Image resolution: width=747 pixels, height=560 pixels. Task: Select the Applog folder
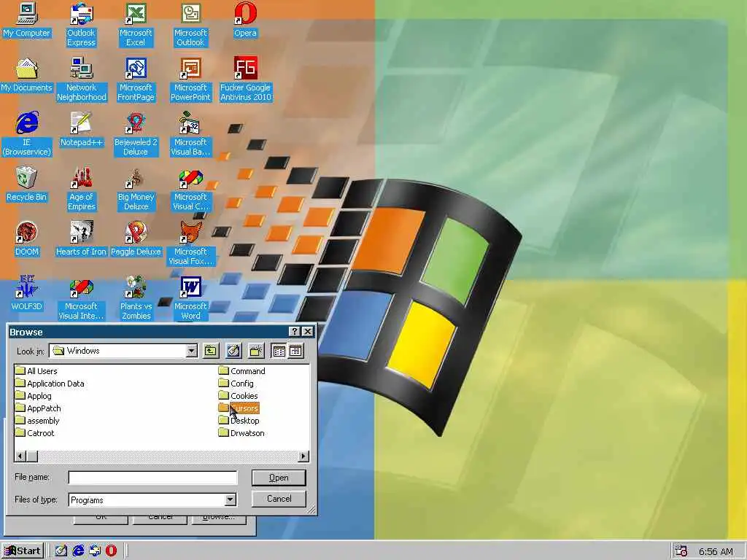(x=34, y=396)
